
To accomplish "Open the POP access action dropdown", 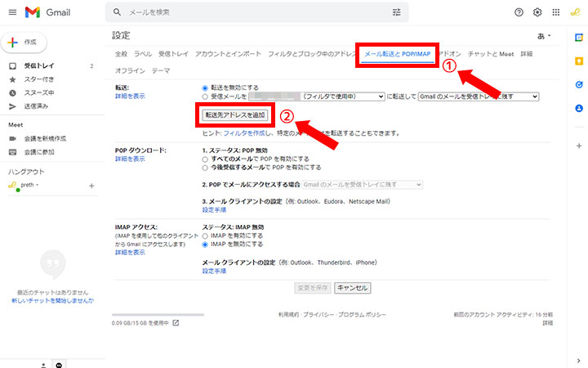I will [363, 185].
